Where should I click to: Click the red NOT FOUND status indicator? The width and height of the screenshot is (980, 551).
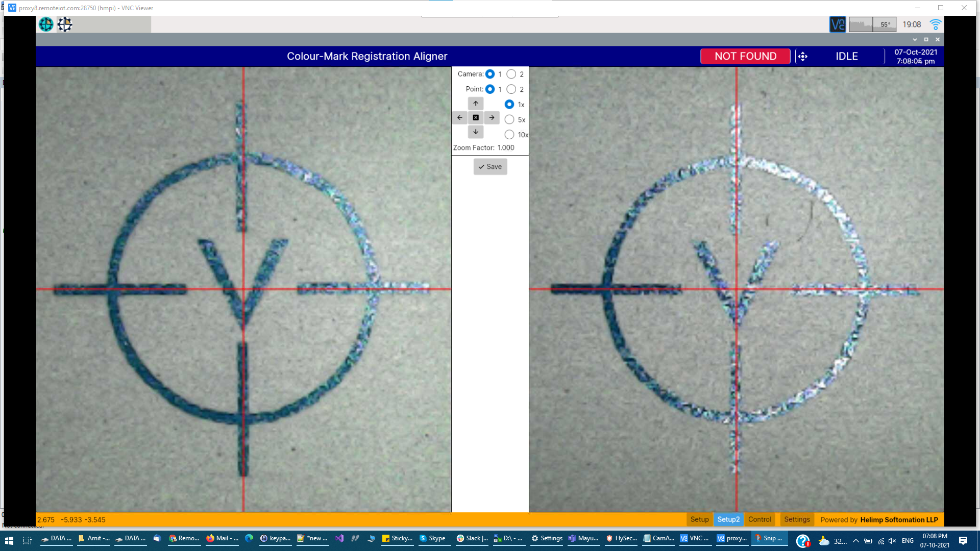point(745,57)
